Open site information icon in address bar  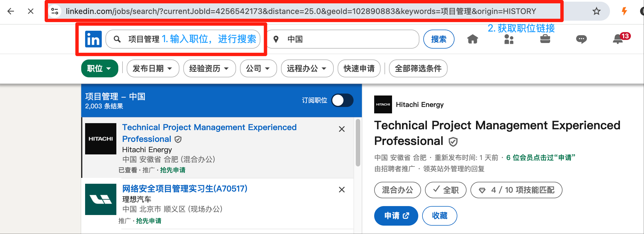(55, 11)
